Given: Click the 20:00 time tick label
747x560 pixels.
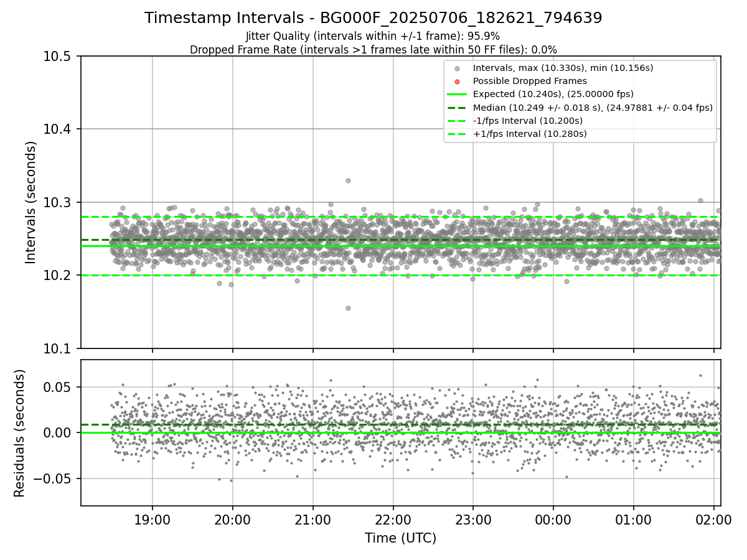Looking at the screenshot, I should [x=233, y=520].
